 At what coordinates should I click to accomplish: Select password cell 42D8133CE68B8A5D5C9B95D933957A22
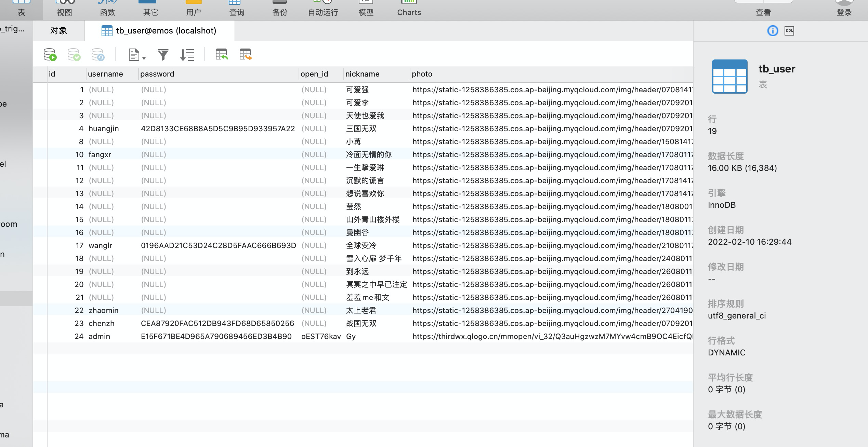219,128
